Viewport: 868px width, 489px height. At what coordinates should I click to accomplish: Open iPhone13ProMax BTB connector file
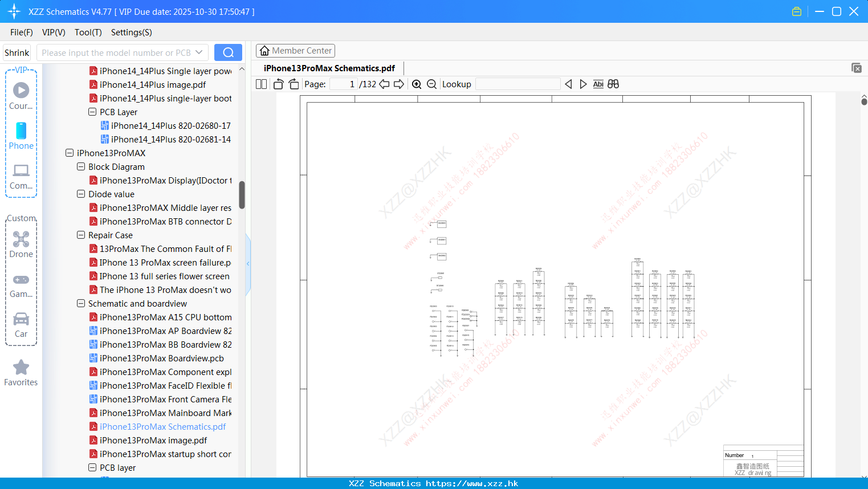(x=160, y=221)
